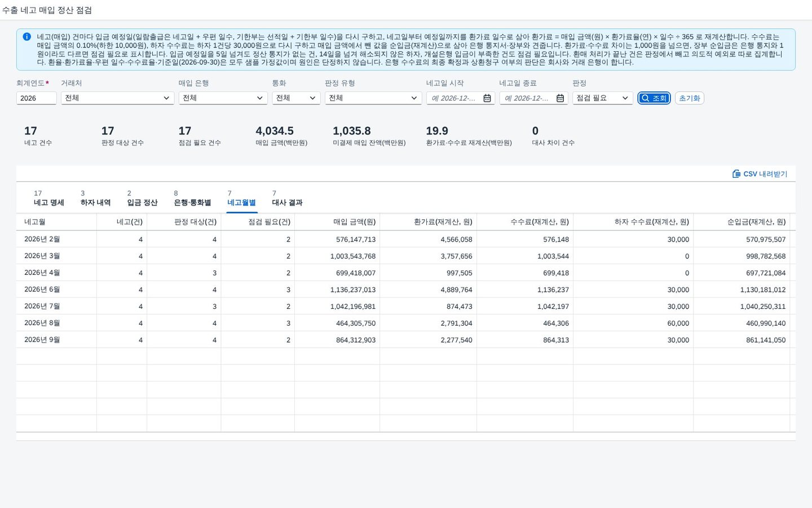
Task: Click the 4,889,764 환가료 cell
Action: point(428,290)
